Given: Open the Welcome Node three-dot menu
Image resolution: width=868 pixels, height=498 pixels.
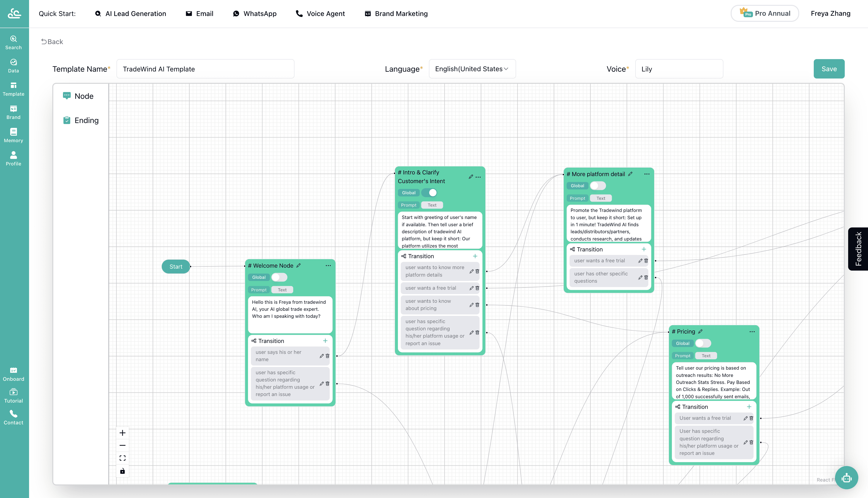Looking at the screenshot, I should pyautogui.click(x=328, y=265).
